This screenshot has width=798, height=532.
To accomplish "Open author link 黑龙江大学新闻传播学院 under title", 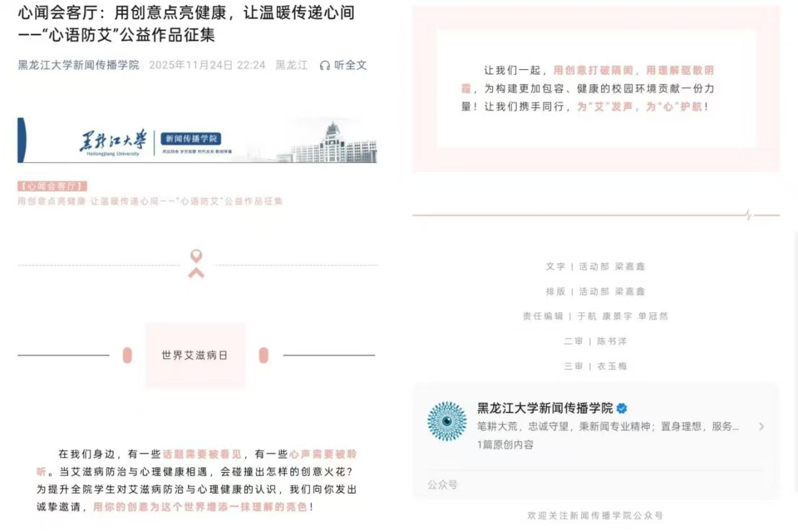I will [x=79, y=65].
